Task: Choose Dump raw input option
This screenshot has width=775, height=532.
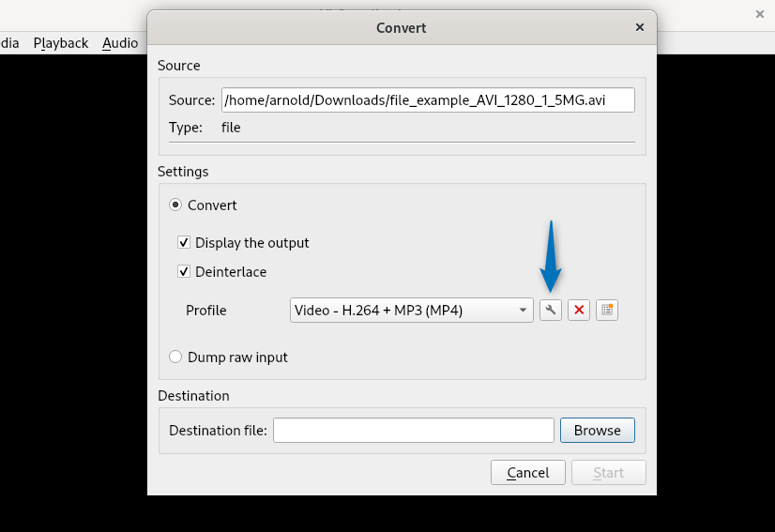Action: click(175, 357)
